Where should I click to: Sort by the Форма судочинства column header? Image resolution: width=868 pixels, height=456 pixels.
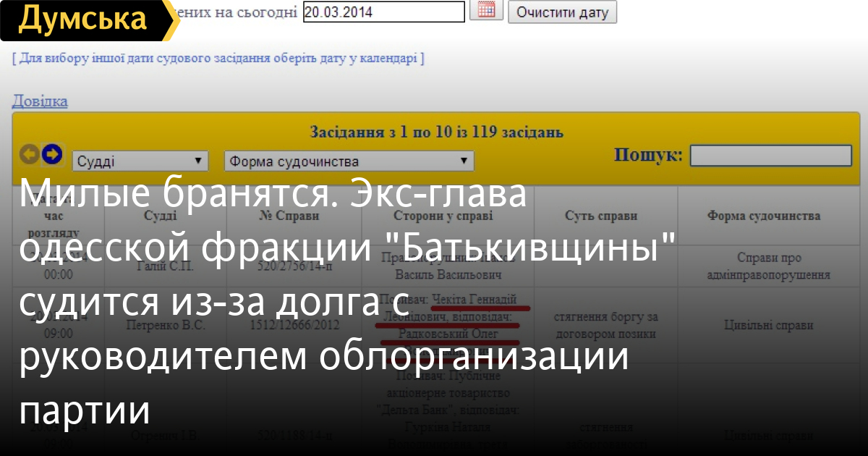[x=764, y=216]
